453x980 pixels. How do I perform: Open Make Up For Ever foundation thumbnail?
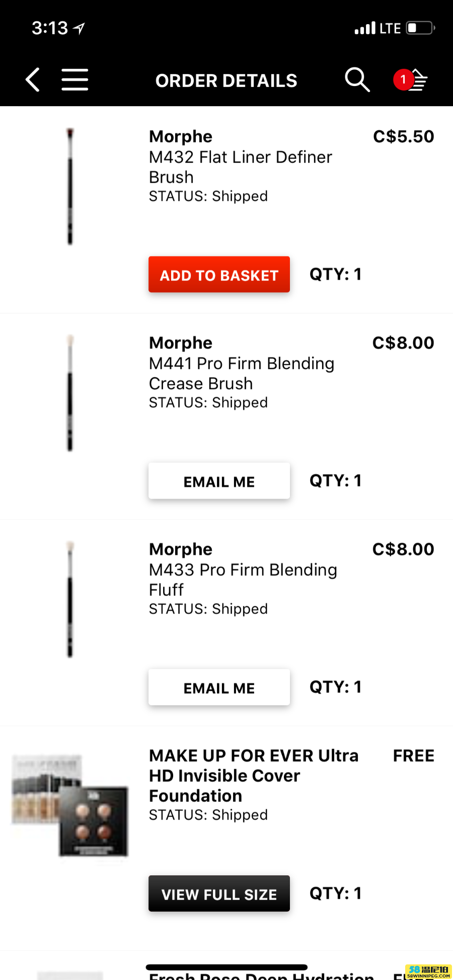(x=70, y=805)
